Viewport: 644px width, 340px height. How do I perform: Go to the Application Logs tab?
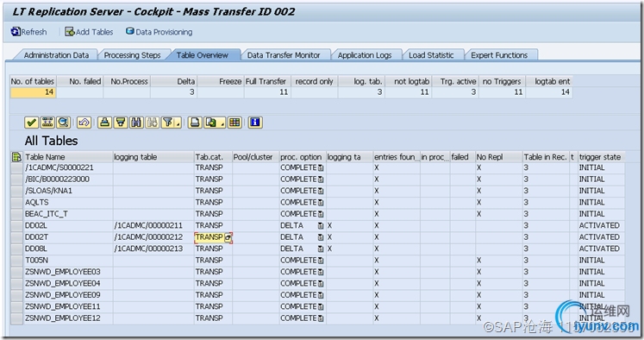365,55
